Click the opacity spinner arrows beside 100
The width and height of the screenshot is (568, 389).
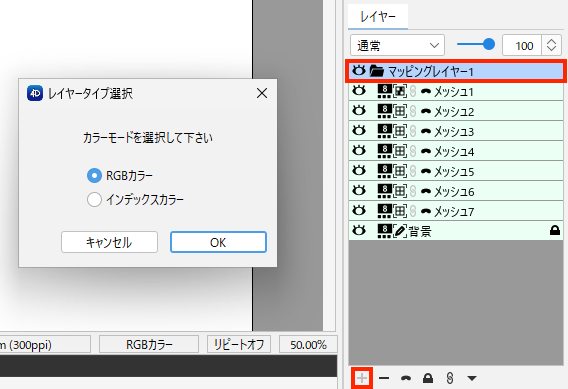[x=551, y=45]
